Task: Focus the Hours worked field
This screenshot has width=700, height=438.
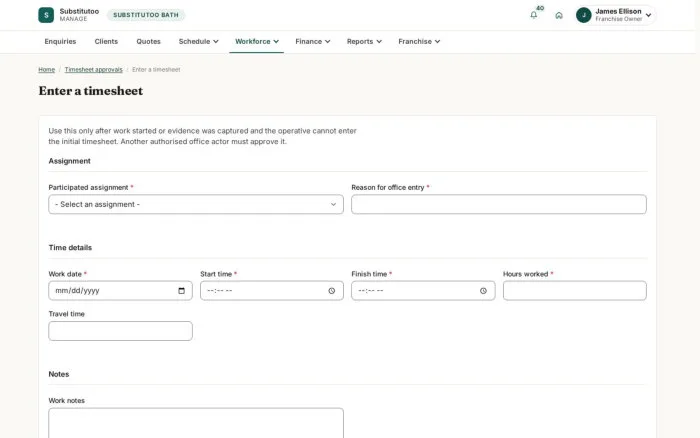Action: click(x=575, y=291)
